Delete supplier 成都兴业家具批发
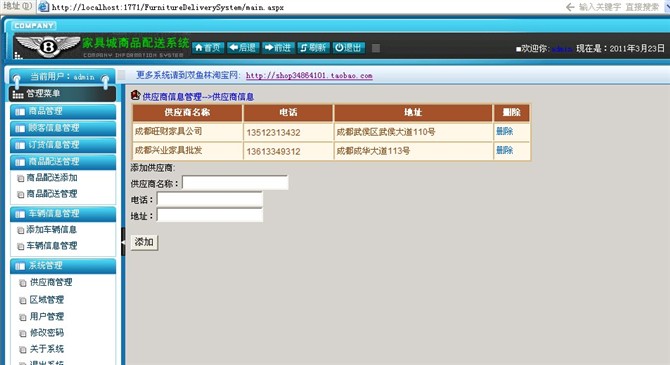Screen dimensions: 670x365 coord(504,150)
